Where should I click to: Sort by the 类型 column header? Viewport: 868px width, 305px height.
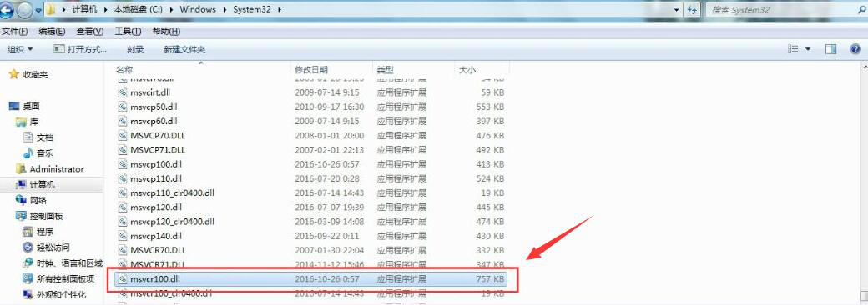pos(386,70)
